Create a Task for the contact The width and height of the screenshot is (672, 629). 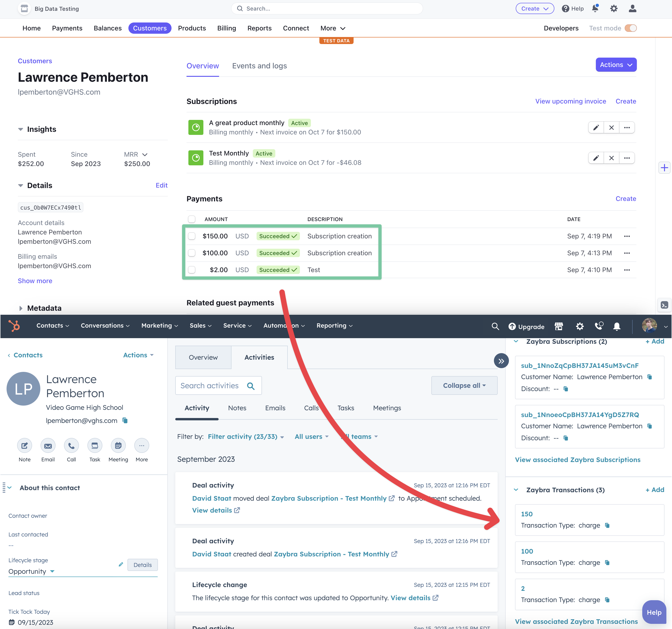pyautogui.click(x=95, y=446)
